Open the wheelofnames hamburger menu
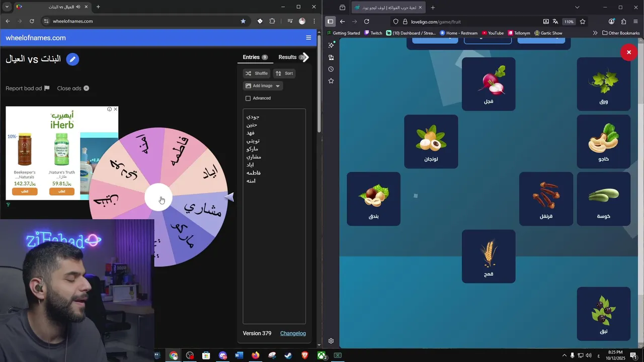This screenshot has width=644, height=362. pos(308,38)
